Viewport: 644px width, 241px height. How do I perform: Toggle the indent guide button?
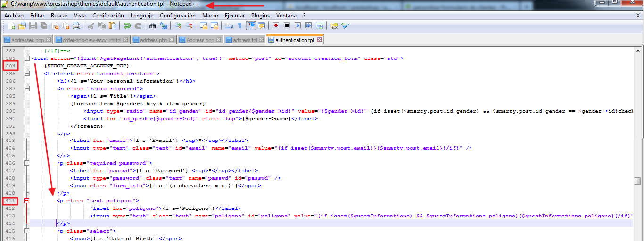(x=251, y=25)
